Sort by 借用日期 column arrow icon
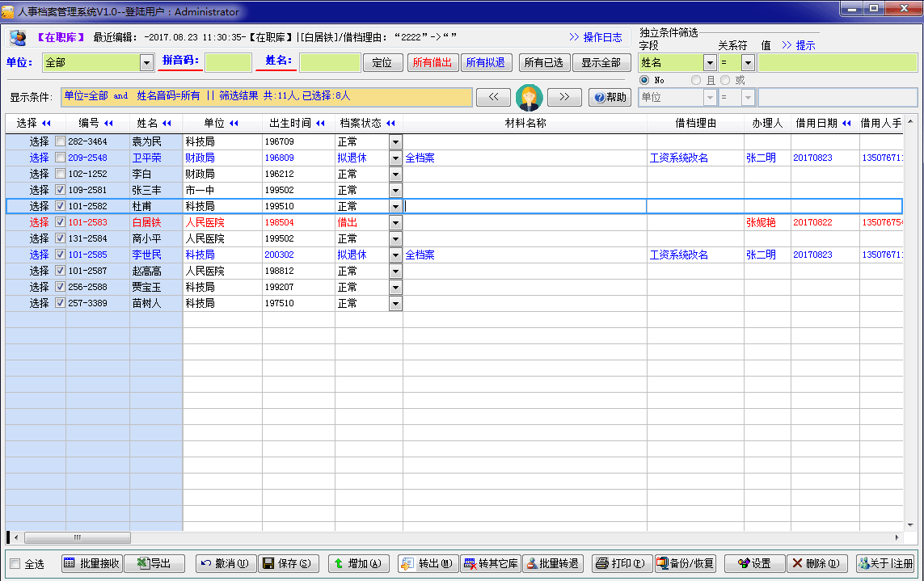The image size is (924, 581). 847,123
